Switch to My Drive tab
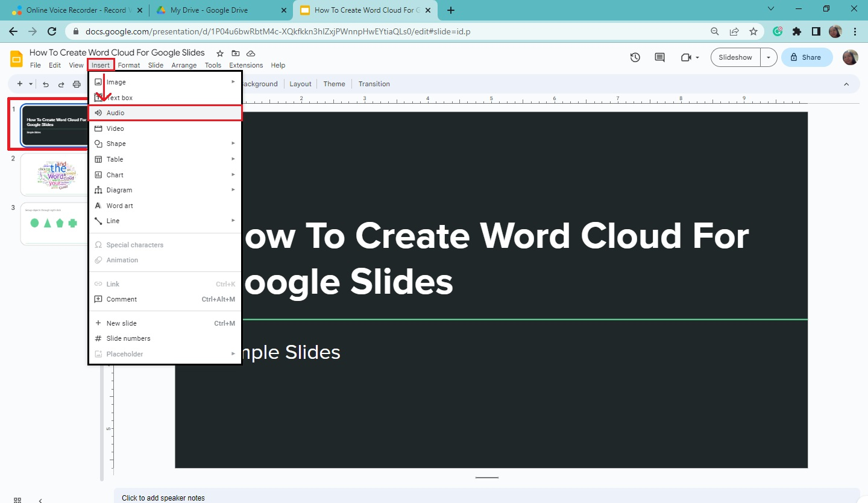868x503 pixels. pos(221,10)
